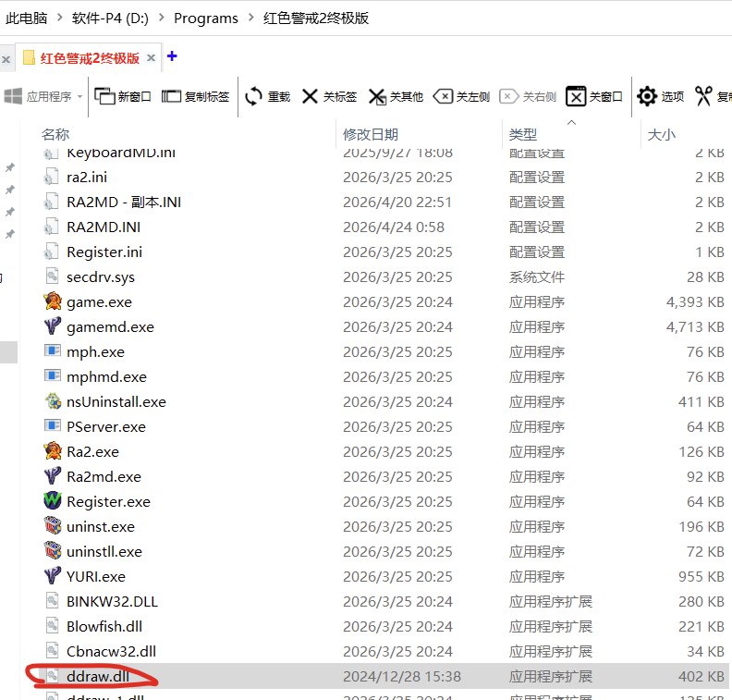Navigate to 此电脑 in the breadcrumb
This screenshot has height=700, width=732.
pos(26,18)
